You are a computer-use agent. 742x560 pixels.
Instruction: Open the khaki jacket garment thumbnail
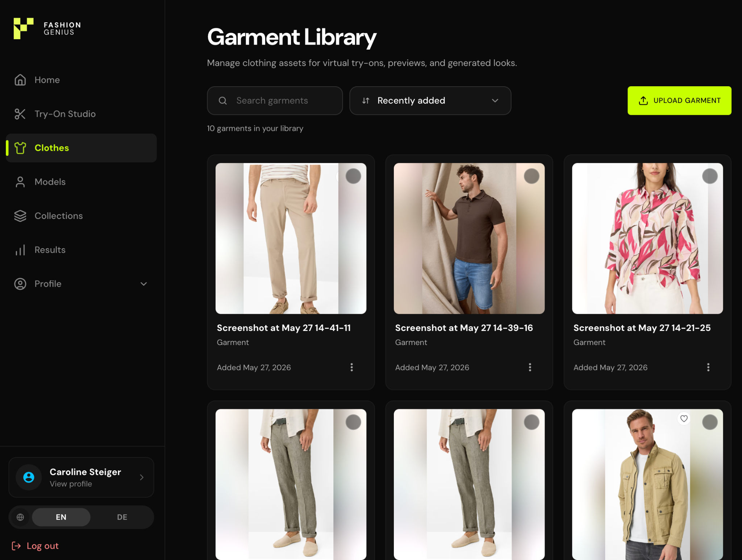[647, 485]
